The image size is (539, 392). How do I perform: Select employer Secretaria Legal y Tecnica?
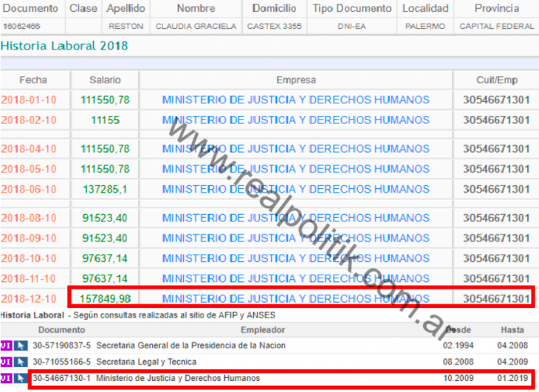coord(146,362)
